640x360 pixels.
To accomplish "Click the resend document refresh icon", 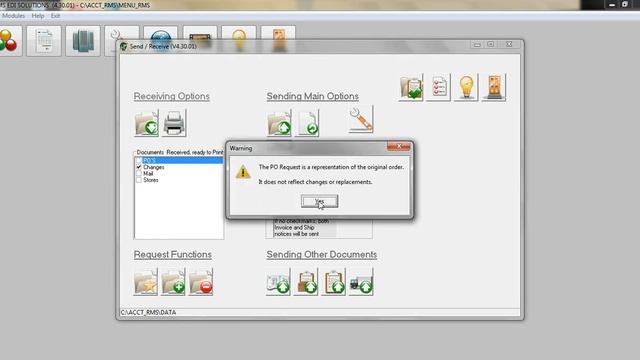I will tap(308, 123).
